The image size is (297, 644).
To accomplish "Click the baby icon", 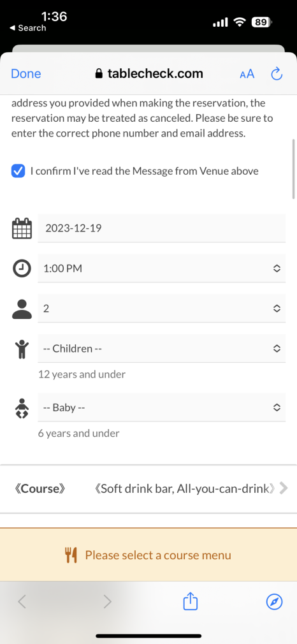I will [x=22, y=408].
